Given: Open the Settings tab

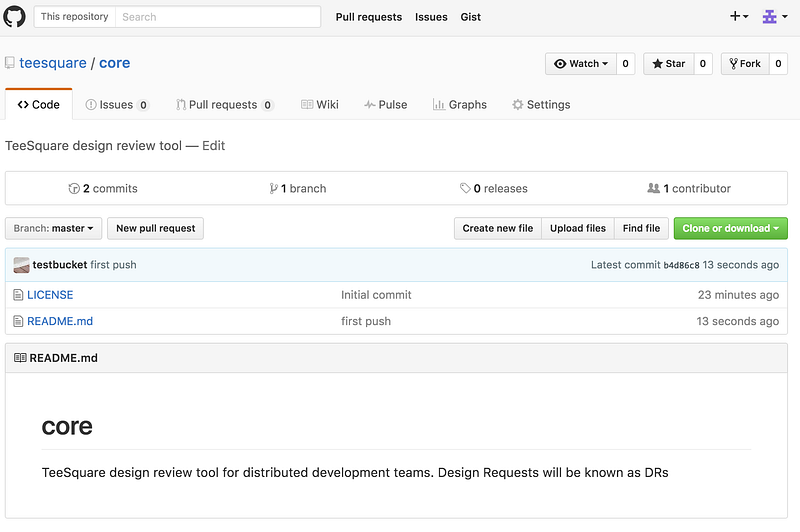Looking at the screenshot, I should (x=541, y=105).
